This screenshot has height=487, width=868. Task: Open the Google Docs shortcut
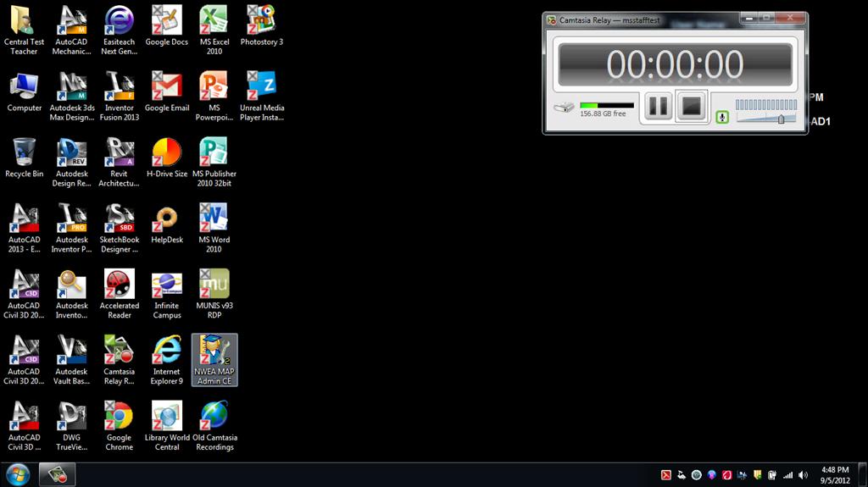click(x=167, y=26)
